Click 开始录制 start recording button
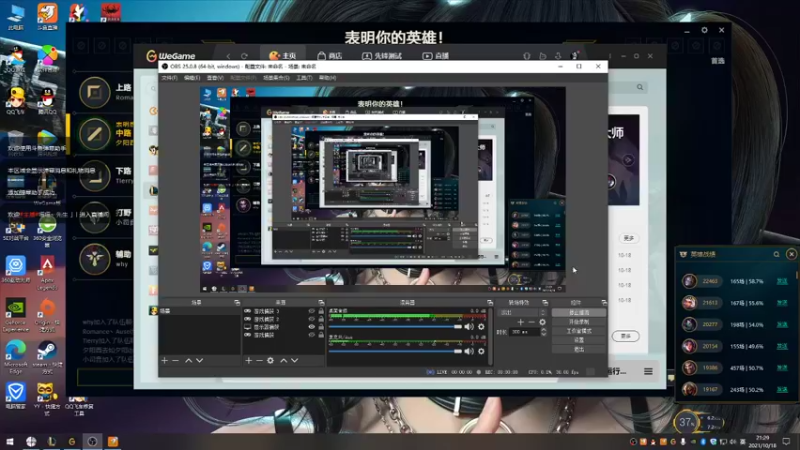 [x=579, y=322]
